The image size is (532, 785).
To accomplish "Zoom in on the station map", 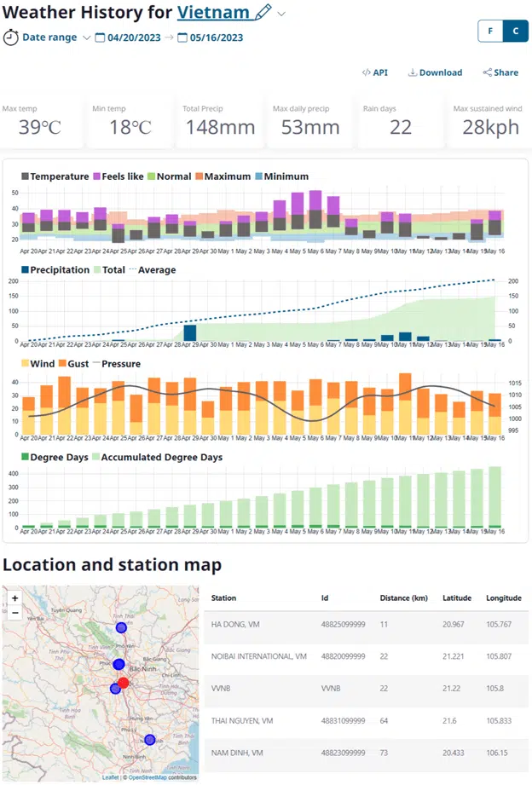I will coord(14,598).
